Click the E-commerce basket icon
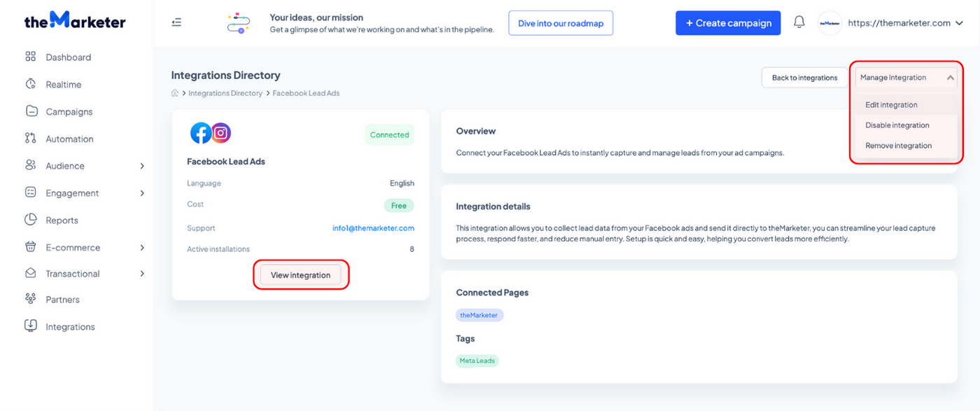 [x=30, y=247]
